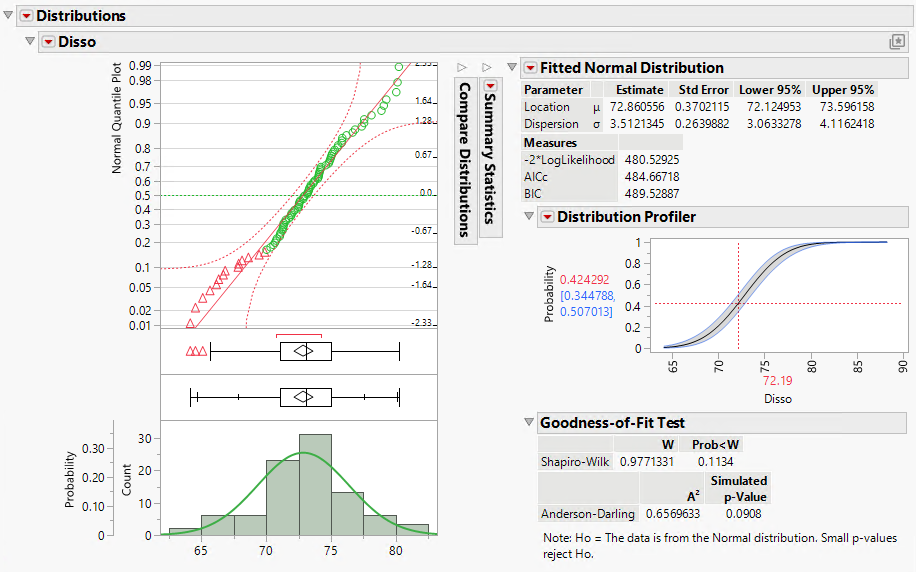Collapse the Distribution Profiler gray triangle
Viewport: 916px width, 572px height.
(x=529, y=216)
